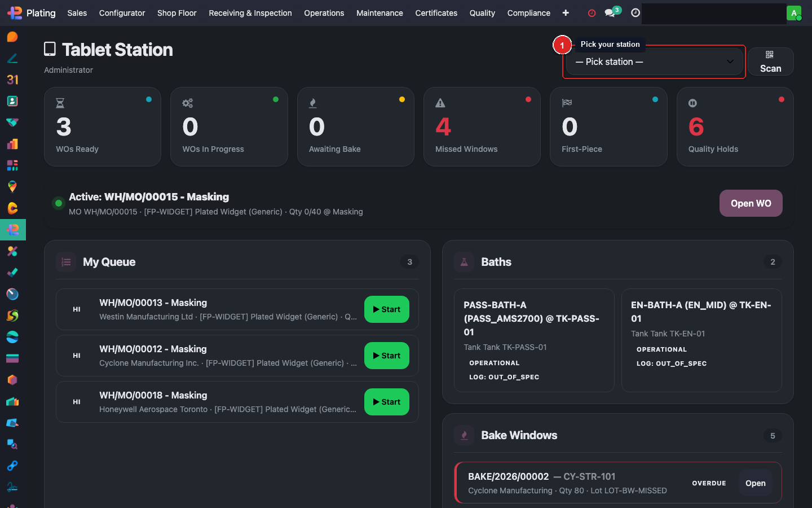Click the clock activities icon
This screenshot has width=812, height=508.
[x=636, y=13]
